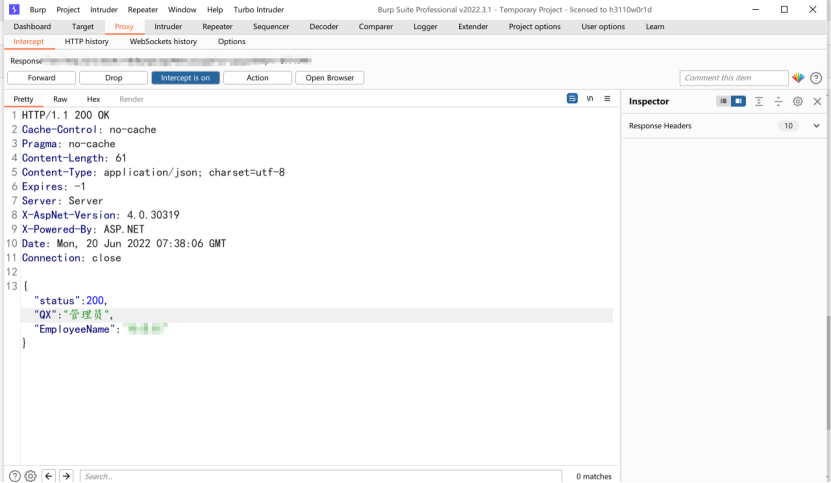This screenshot has width=831, height=483.
Task: Open the Repeater menu in menu bar
Action: click(143, 10)
